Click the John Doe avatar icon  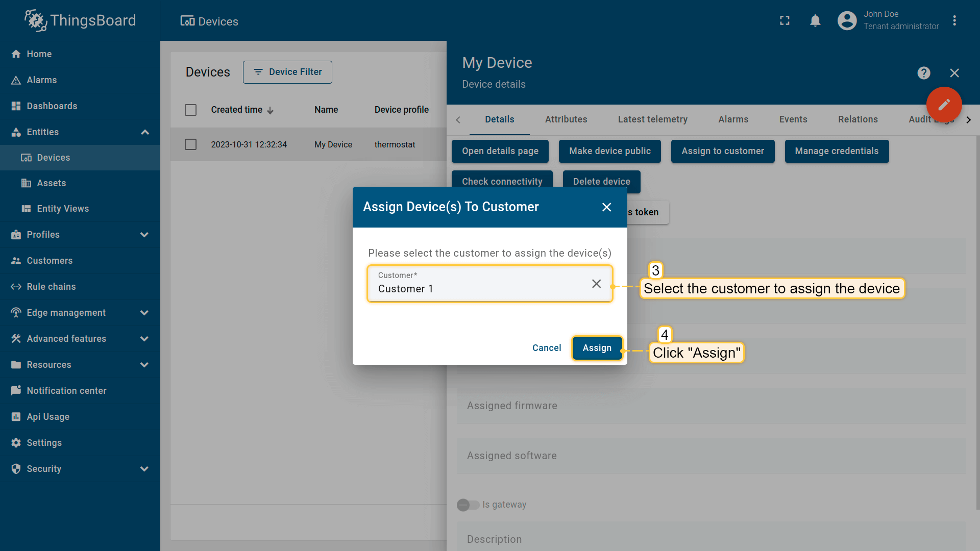coord(847,20)
